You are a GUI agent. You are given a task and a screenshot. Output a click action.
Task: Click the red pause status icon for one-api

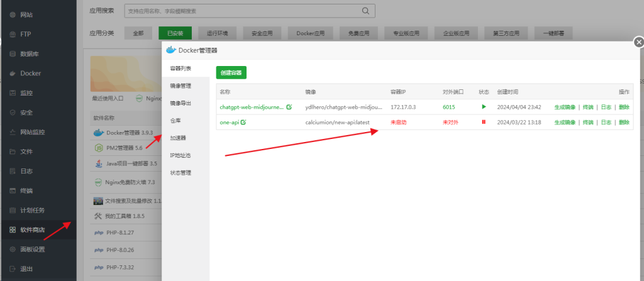484,122
